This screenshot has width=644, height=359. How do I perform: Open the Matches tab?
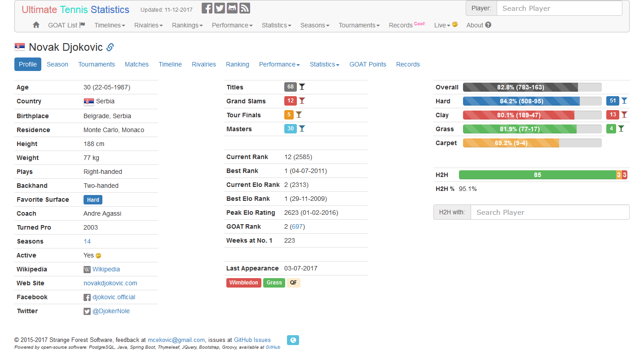click(137, 64)
